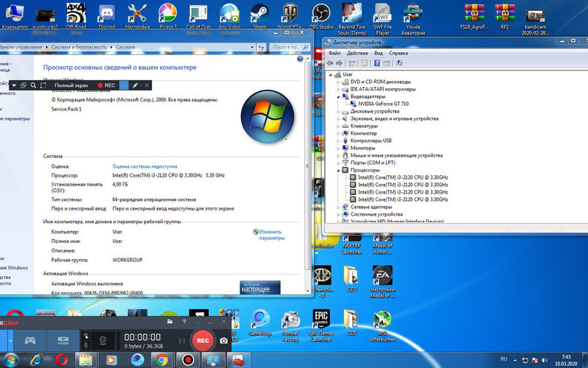Open Discord desktop shortcut
Viewport: 588px width, 368px height.
click(107, 16)
